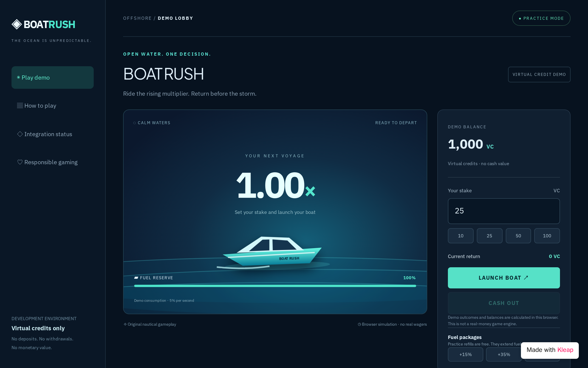Click the OFFSHORE breadcrumb

[x=137, y=18]
